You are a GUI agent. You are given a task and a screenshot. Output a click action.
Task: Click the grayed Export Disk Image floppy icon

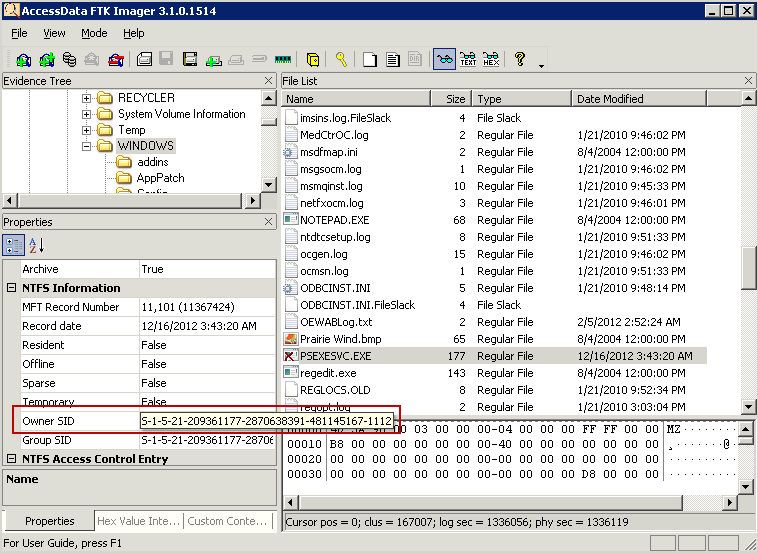point(166,59)
